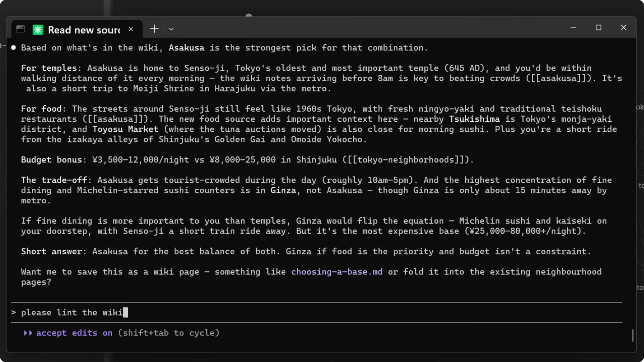Click the fast-forward icon beside accept edits
The height and width of the screenshot is (362, 644).
pos(28,333)
